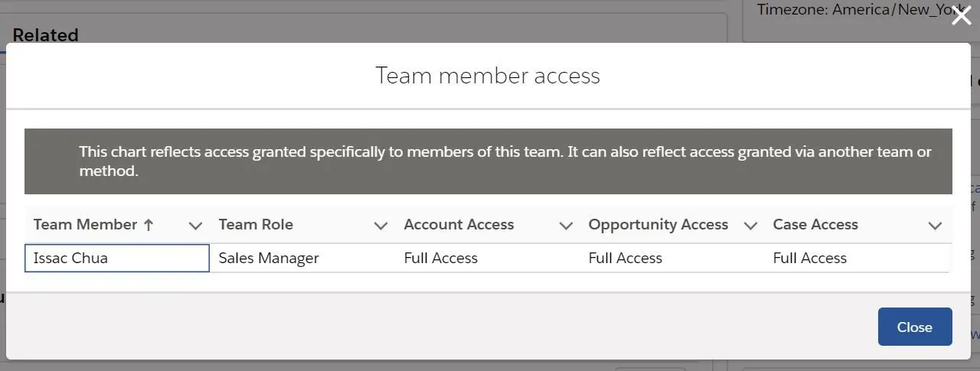The height and width of the screenshot is (371, 980).
Task: Switch to the Related tab behind dialog
Action: pyautogui.click(x=45, y=34)
